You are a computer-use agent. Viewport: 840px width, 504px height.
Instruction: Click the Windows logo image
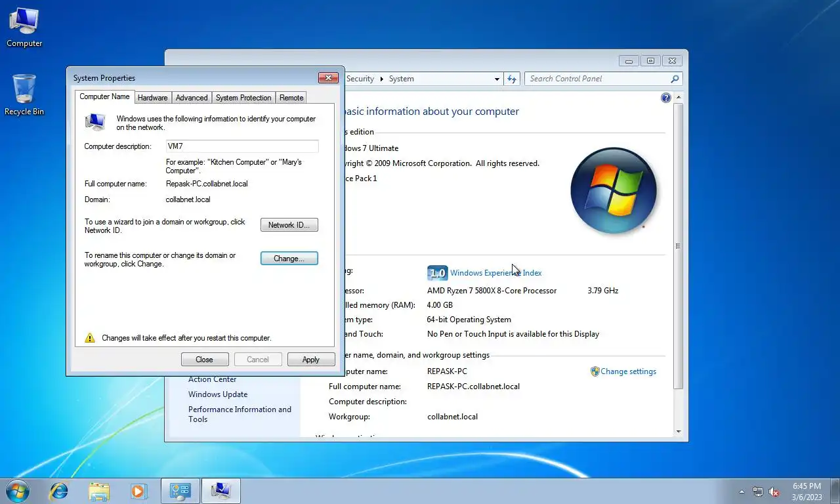click(614, 191)
